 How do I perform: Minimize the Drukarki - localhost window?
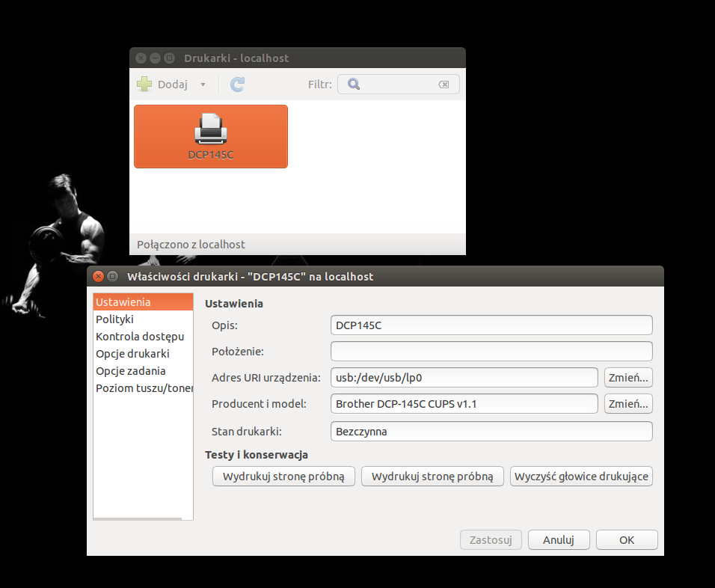pyautogui.click(x=155, y=58)
